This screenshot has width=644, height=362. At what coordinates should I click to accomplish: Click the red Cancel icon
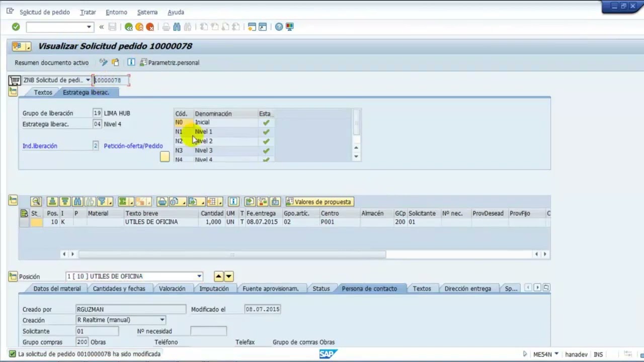pos(150,27)
